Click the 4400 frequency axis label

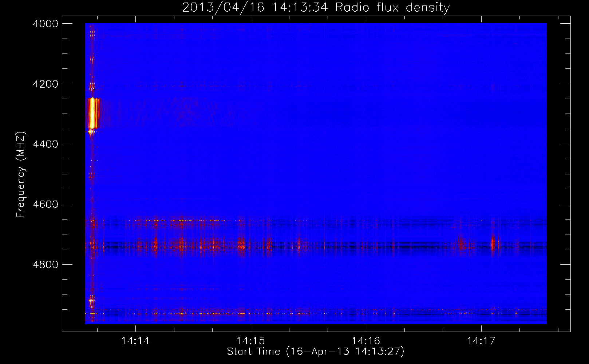tap(46, 144)
